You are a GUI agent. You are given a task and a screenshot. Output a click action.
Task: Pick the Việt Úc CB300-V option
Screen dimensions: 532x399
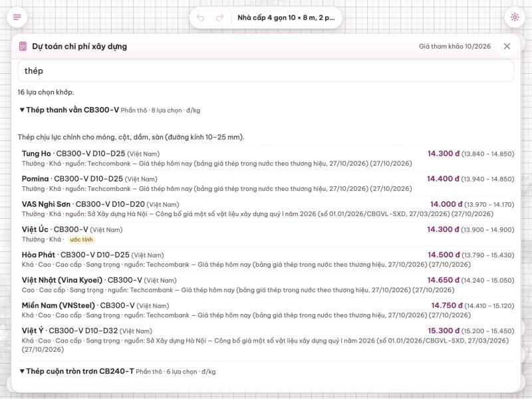268,234
